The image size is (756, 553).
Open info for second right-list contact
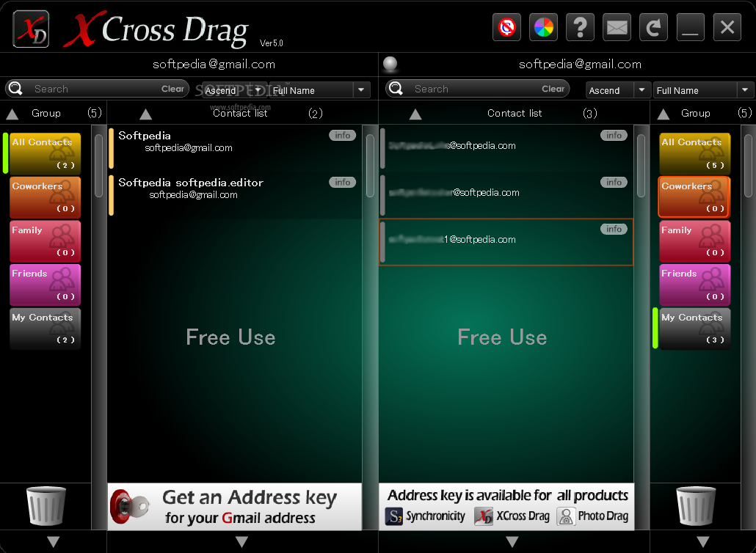(x=614, y=182)
